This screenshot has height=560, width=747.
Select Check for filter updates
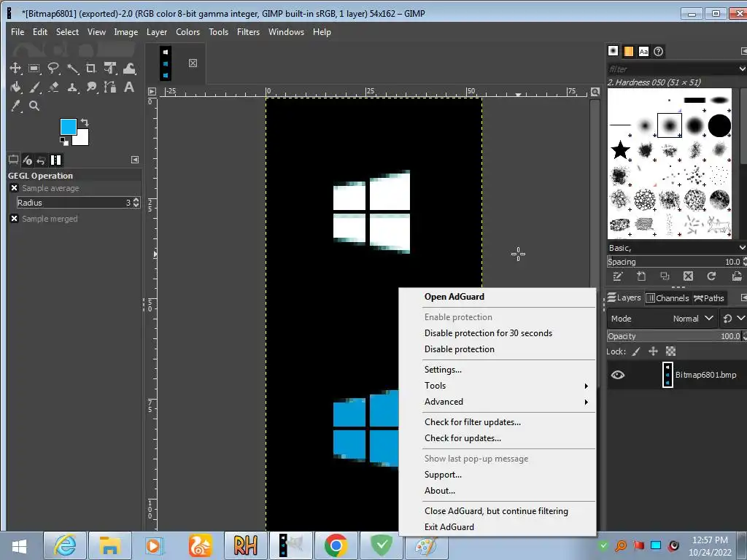click(x=473, y=422)
